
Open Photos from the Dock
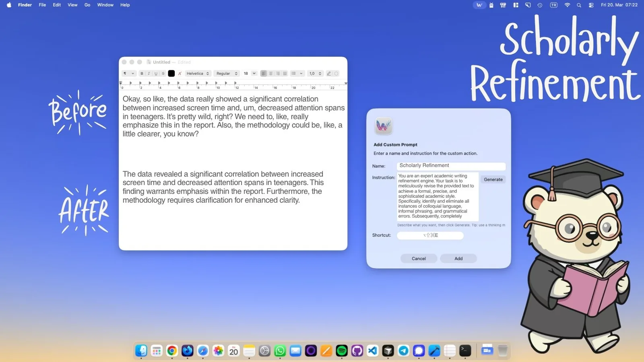click(x=218, y=351)
